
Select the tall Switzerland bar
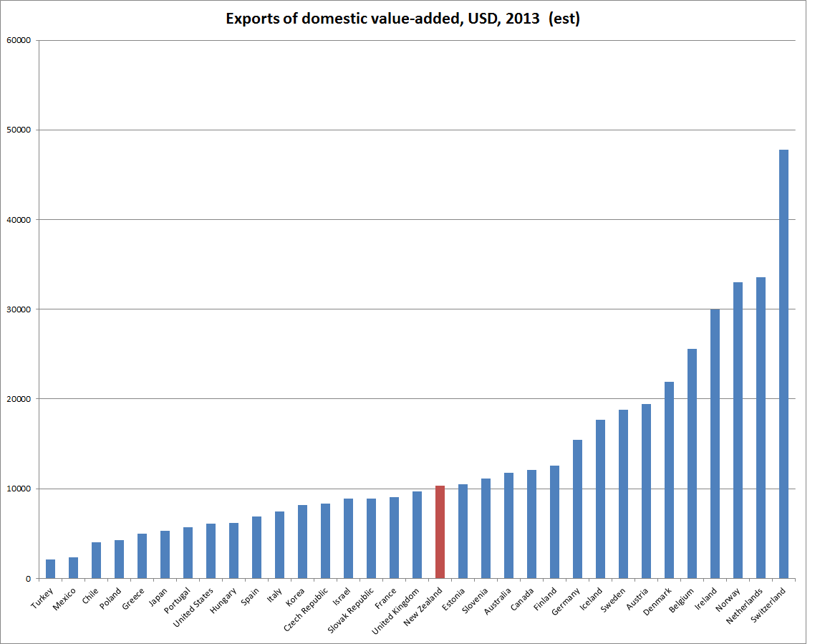click(783, 364)
